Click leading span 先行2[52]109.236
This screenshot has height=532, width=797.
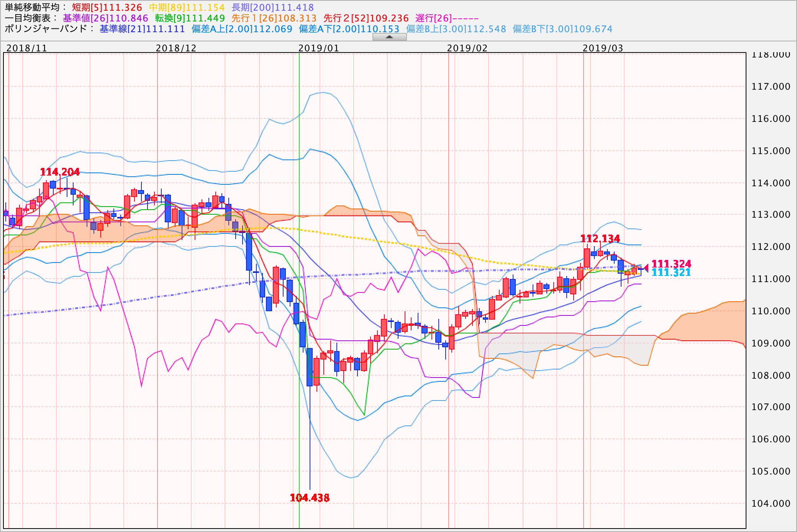pos(366,18)
